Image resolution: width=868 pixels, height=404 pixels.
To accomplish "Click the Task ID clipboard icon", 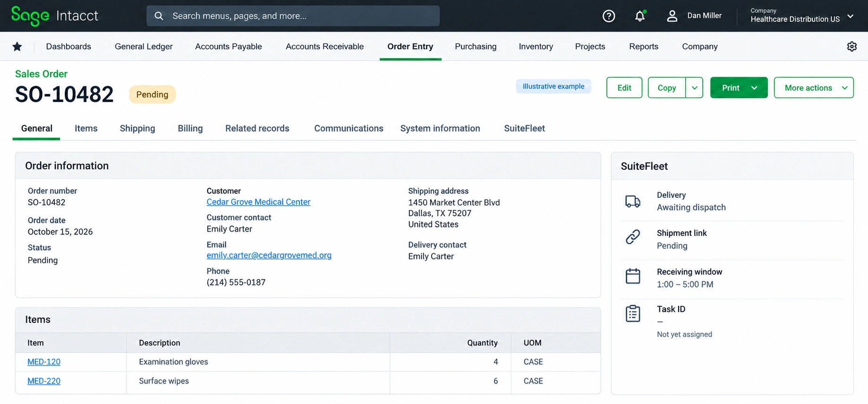I will pyautogui.click(x=633, y=313).
